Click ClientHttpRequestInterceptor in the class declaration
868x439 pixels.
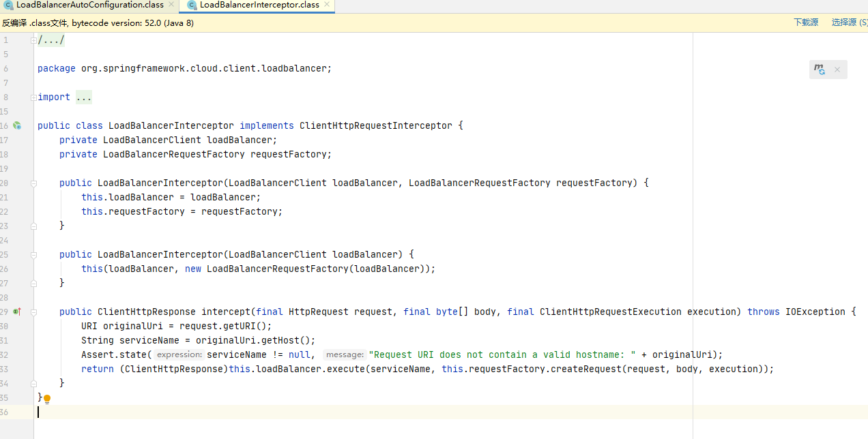pyautogui.click(x=376, y=126)
